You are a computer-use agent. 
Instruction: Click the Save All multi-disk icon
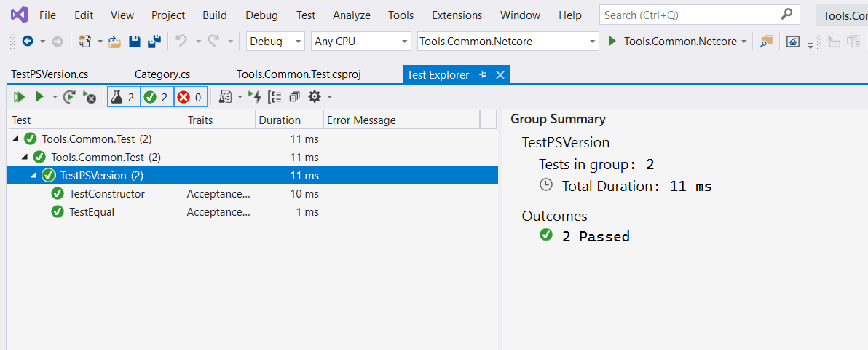pos(154,42)
